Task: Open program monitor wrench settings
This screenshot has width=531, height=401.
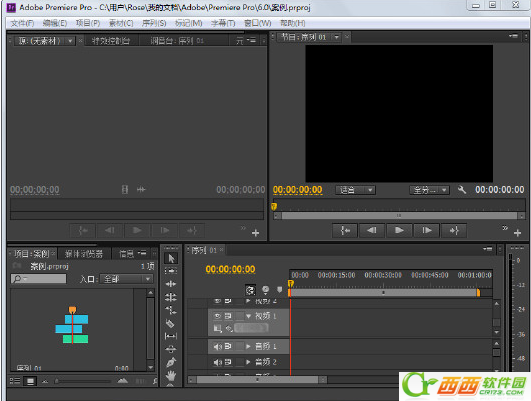Action: (462, 190)
